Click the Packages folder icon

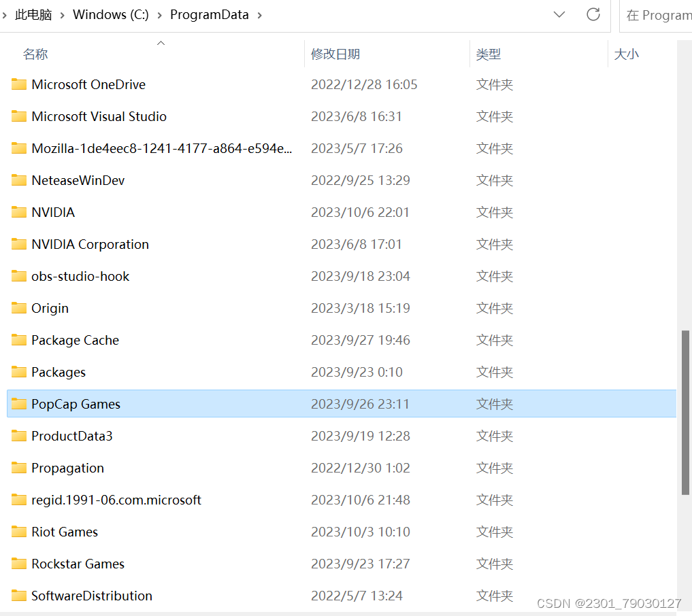(18, 372)
